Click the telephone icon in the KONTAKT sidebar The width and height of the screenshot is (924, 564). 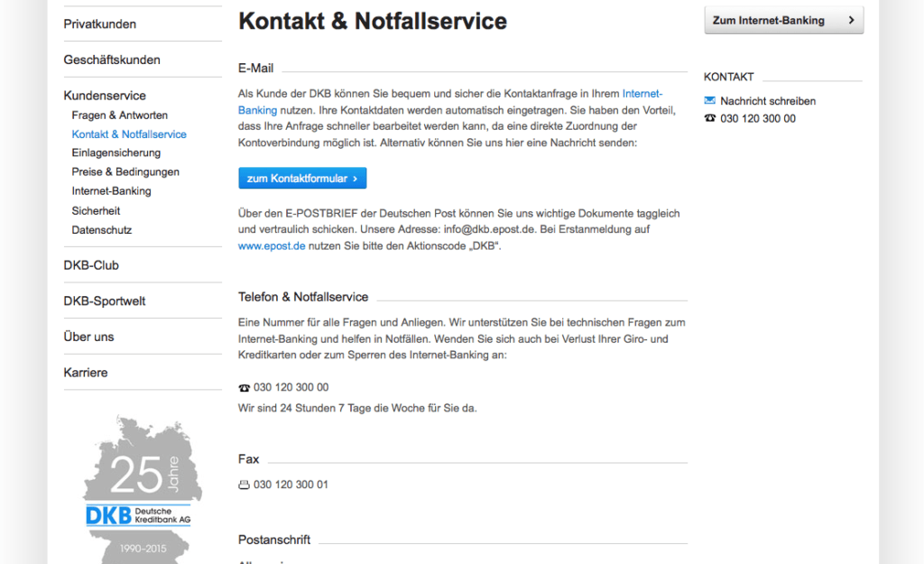709,118
